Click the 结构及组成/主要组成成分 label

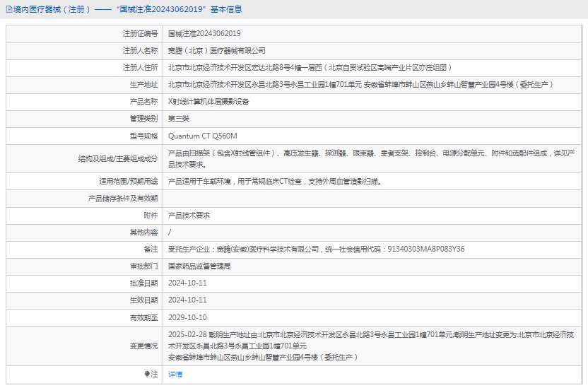click(117, 159)
